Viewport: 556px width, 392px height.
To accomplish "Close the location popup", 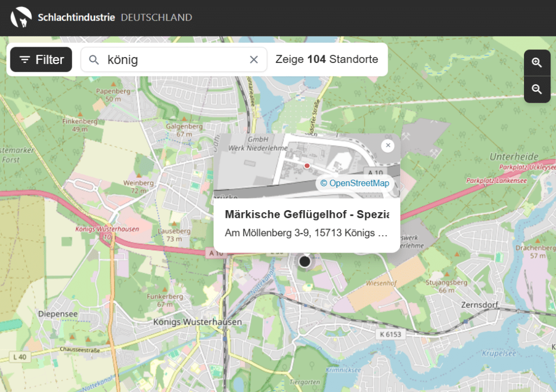I will pos(388,146).
